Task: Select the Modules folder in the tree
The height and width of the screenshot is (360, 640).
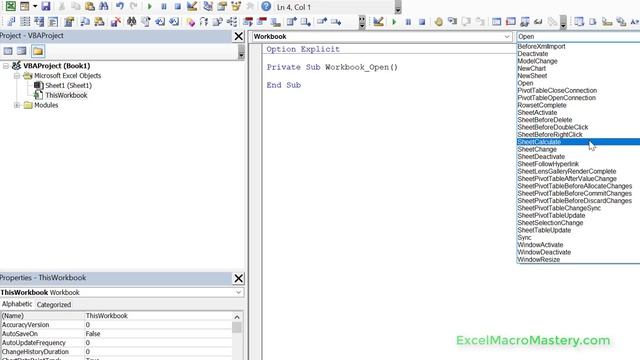Action: coord(46,105)
